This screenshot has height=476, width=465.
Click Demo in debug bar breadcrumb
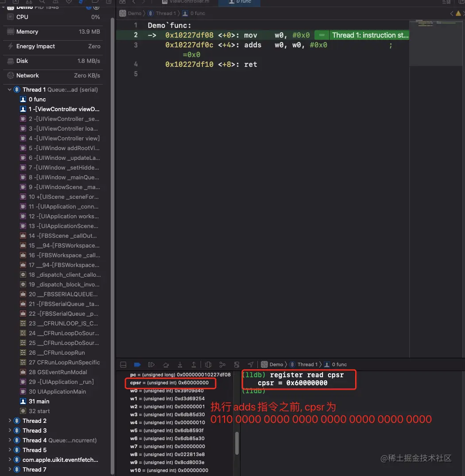click(272, 364)
